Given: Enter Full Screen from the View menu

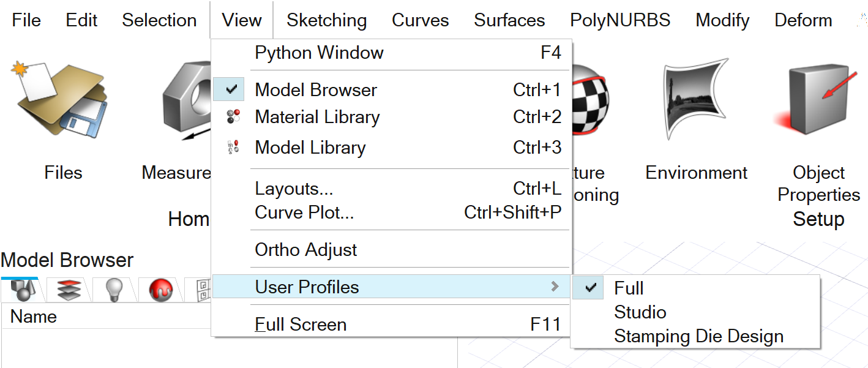Looking at the screenshot, I should [x=301, y=325].
